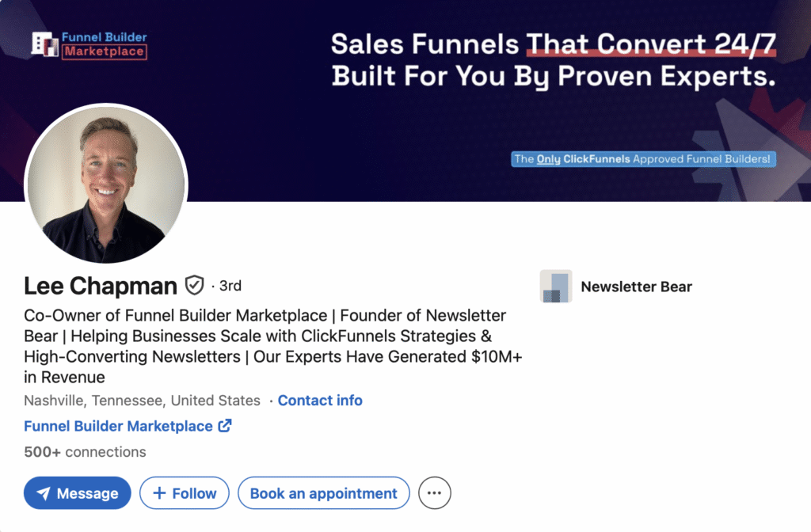Click the paper plane icon on Message button
Image resolution: width=811 pixels, height=532 pixels.
43,493
